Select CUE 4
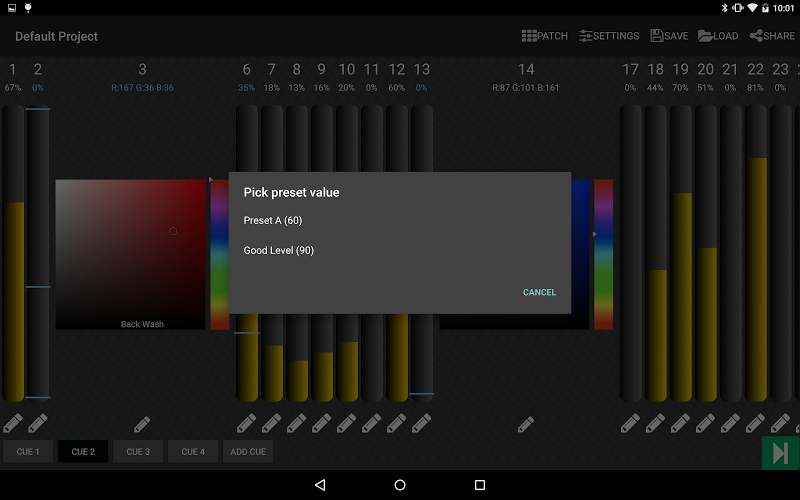This screenshot has width=800, height=500. [193, 452]
